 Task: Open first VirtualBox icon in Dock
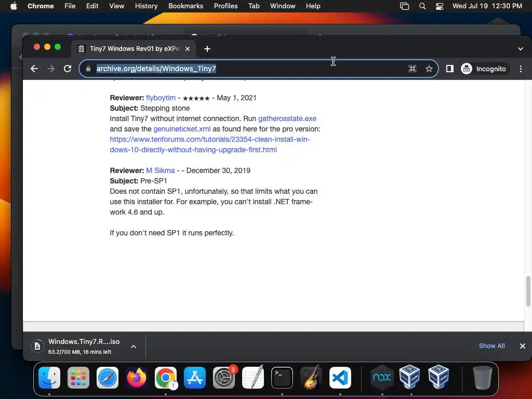click(409, 377)
